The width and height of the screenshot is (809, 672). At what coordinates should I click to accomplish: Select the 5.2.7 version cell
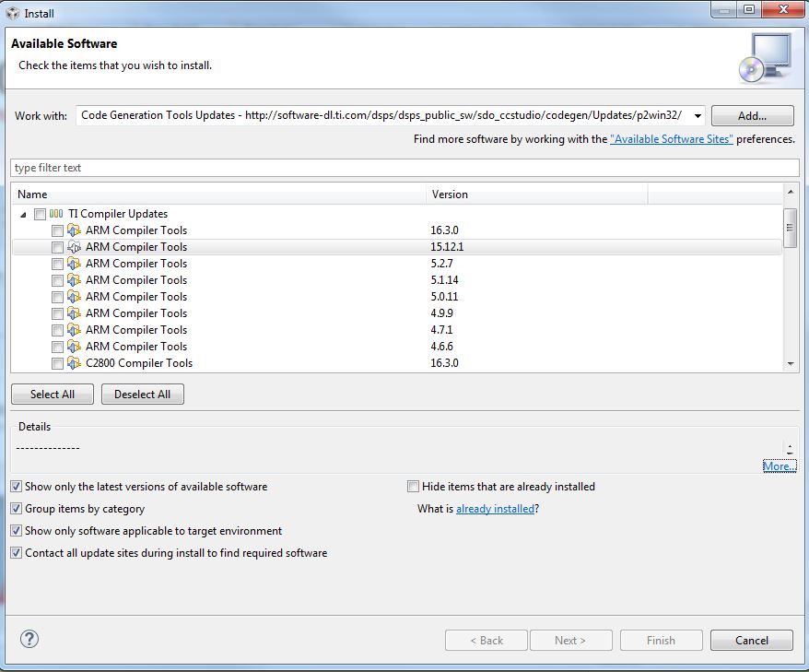(441, 264)
